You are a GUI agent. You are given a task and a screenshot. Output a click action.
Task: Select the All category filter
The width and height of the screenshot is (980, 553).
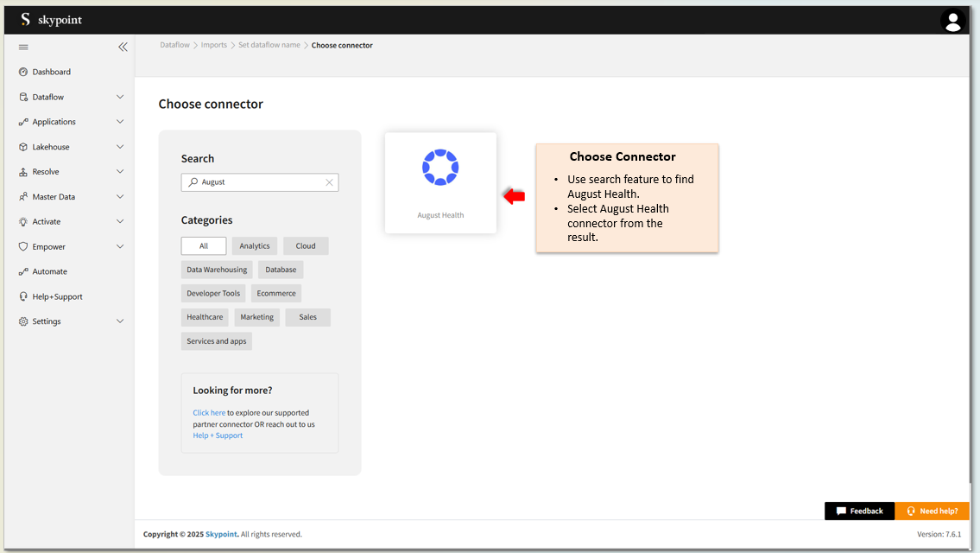pyautogui.click(x=204, y=246)
